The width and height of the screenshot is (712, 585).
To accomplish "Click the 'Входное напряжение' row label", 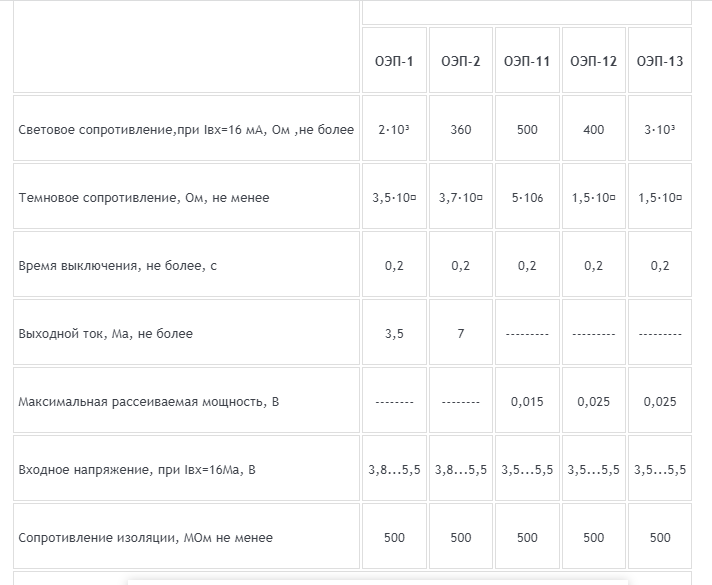I will click(137, 470).
